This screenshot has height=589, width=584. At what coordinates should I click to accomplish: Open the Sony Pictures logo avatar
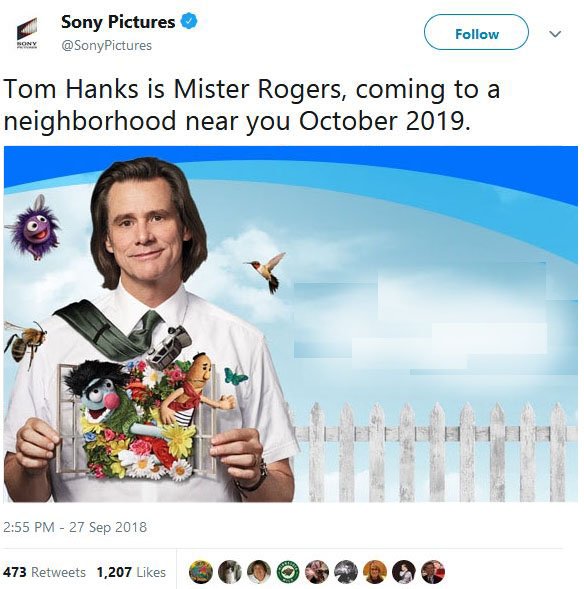pos(27,33)
